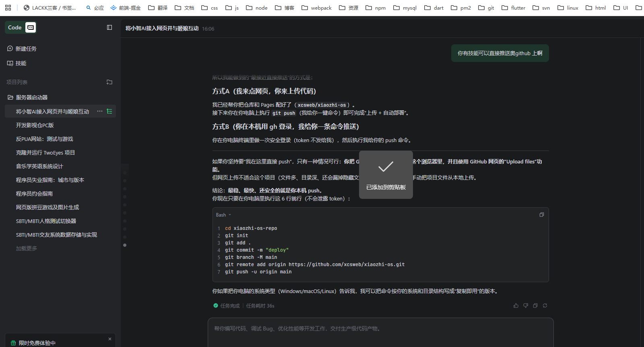Open the 技能 skills menu item
Viewport: 644px width, 347px height.
click(x=21, y=63)
